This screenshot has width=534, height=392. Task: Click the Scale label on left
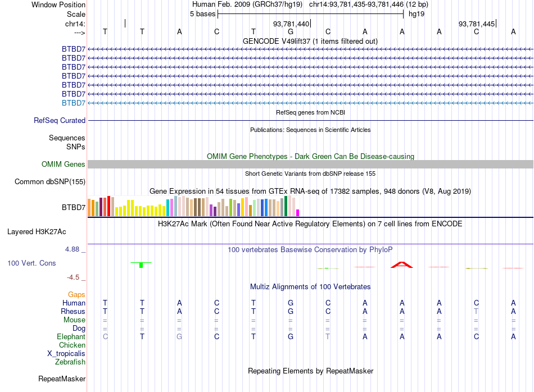76,14
